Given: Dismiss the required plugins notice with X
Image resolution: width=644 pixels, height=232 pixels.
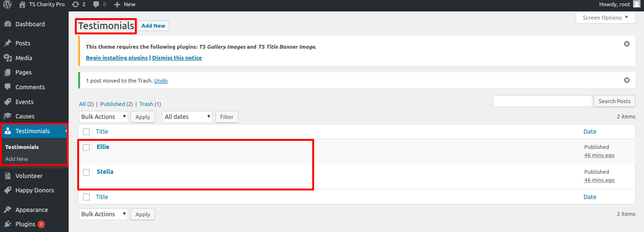Looking at the screenshot, I should pos(627,44).
